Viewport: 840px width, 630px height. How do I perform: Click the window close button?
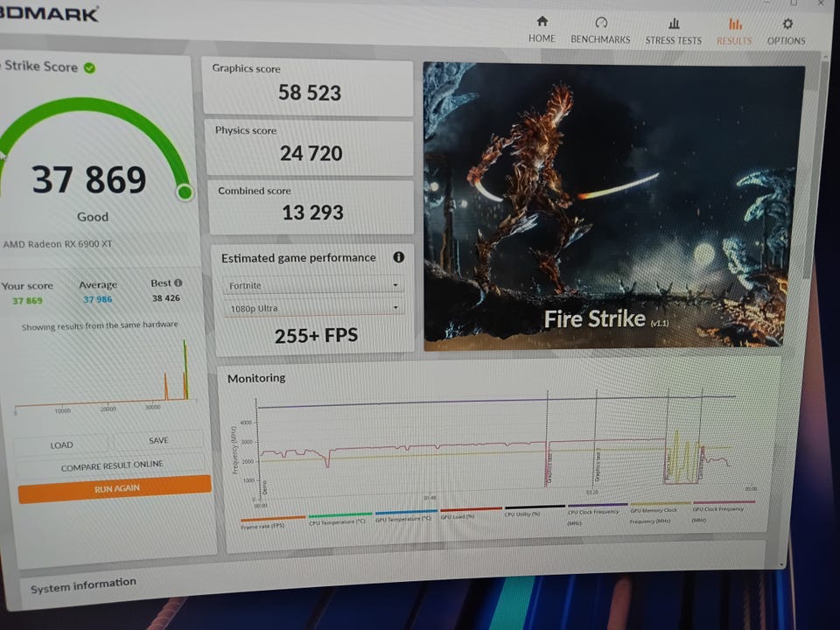(x=821, y=3)
